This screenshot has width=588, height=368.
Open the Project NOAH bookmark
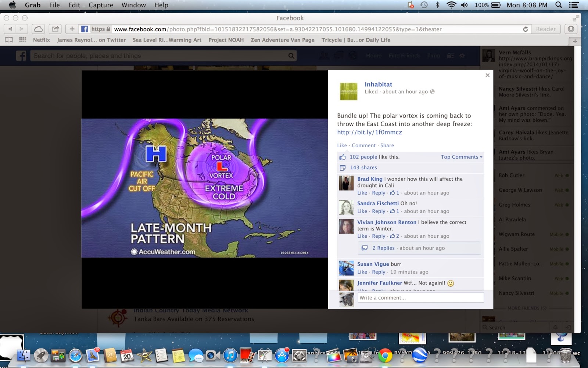point(226,40)
